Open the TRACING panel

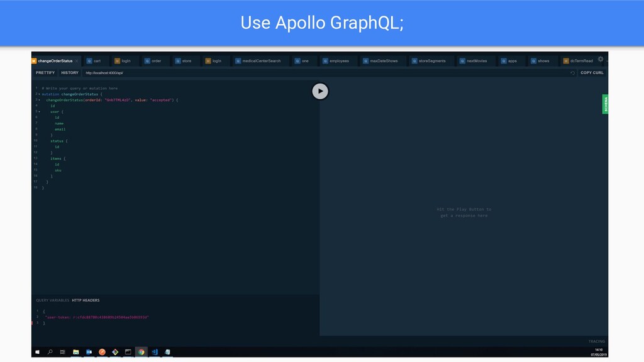point(596,341)
